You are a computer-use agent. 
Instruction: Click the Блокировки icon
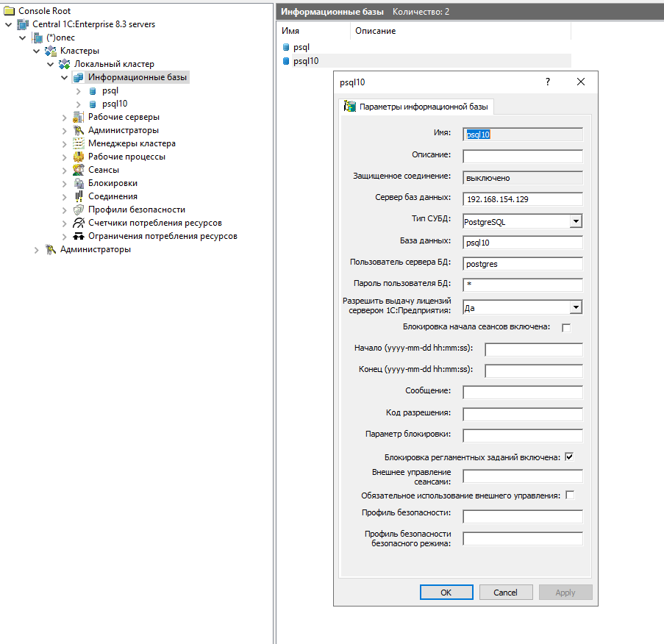tap(79, 183)
